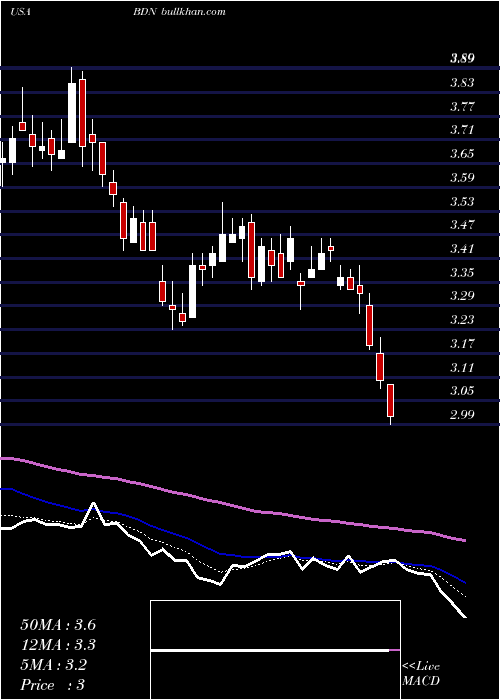Click the 3.71 price axis label

(x=462, y=130)
